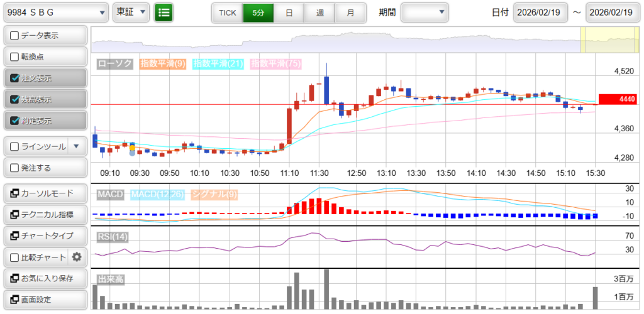Select the 週 weekly chart tab
This screenshot has height=314, width=644.
pyautogui.click(x=319, y=12)
